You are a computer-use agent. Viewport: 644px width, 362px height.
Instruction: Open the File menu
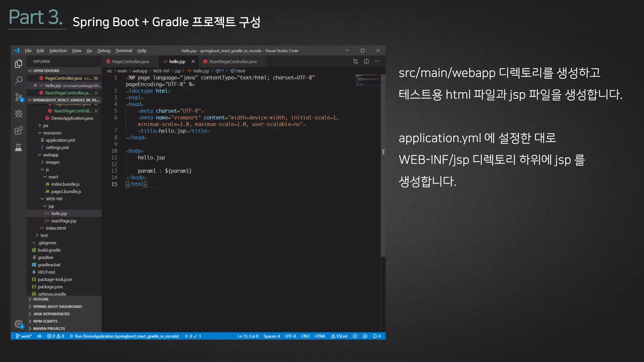(x=28, y=51)
